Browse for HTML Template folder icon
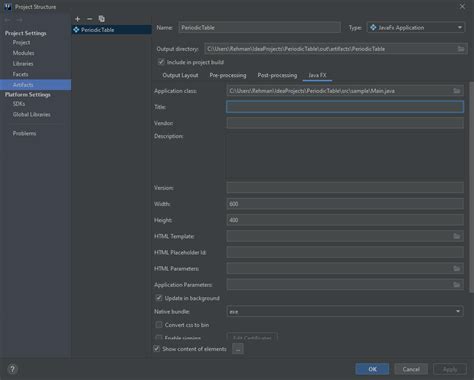The height and width of the screenshot is (380, 474). coord(457,236)
